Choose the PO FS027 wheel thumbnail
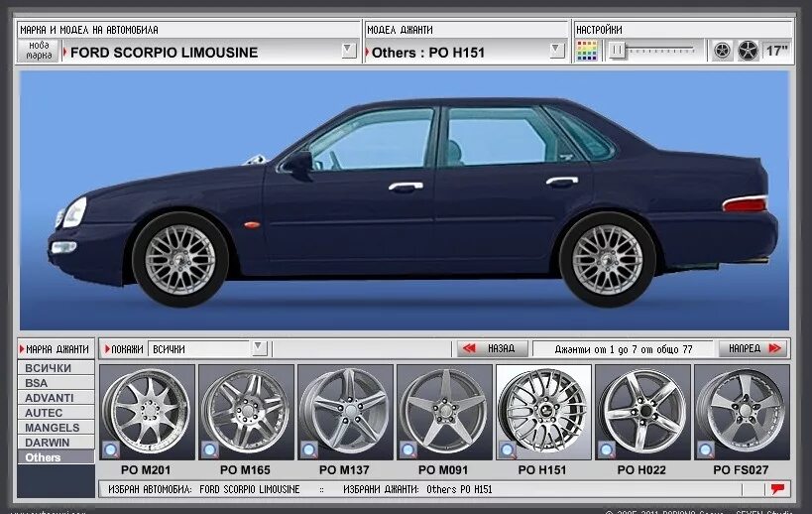This screenshot has height=514, width=812. [742, 412]
